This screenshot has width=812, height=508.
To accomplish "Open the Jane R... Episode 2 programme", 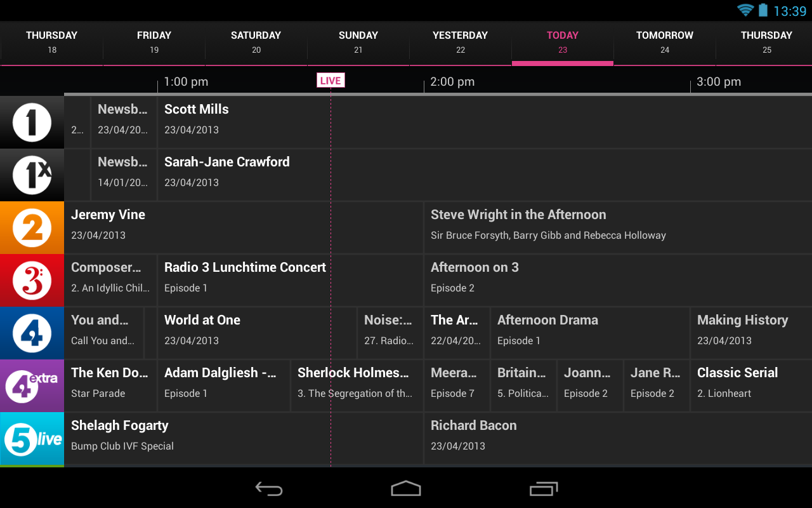I will coord(657,385).
